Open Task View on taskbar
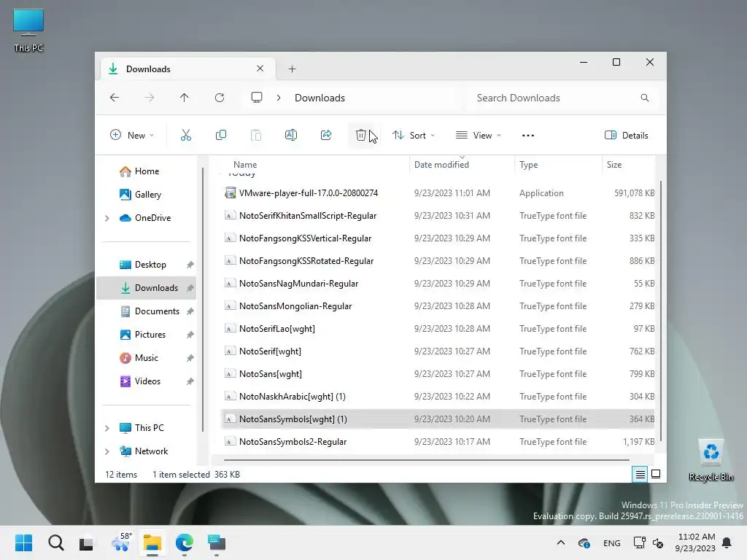This screenshot has height=560, width=747. point(87,542)
